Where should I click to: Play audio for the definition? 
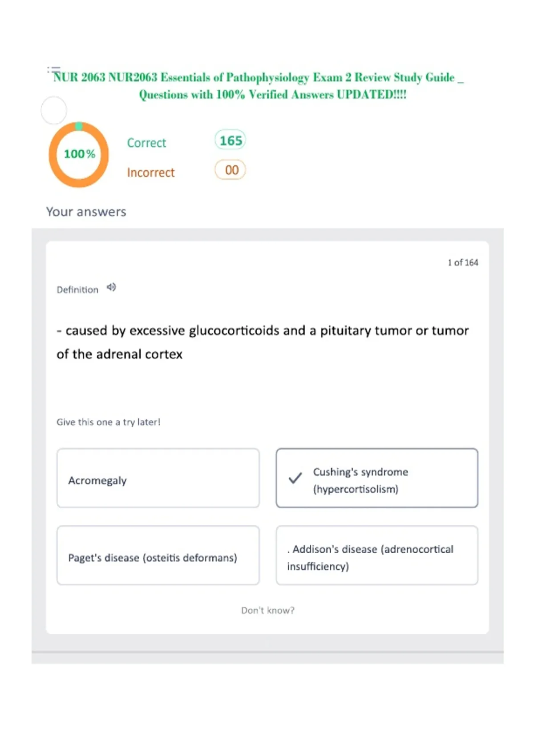coord(111,287)
